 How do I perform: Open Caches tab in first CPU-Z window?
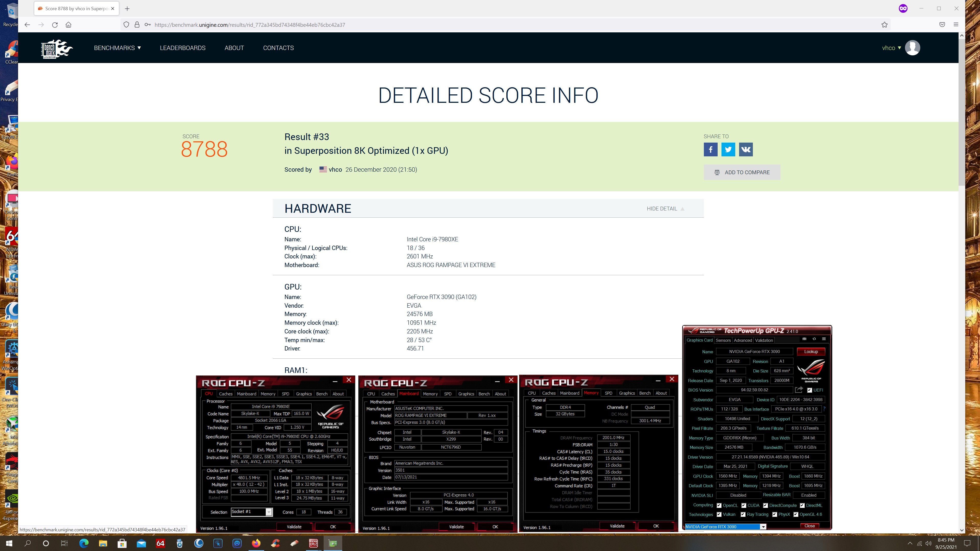point(225,394)
